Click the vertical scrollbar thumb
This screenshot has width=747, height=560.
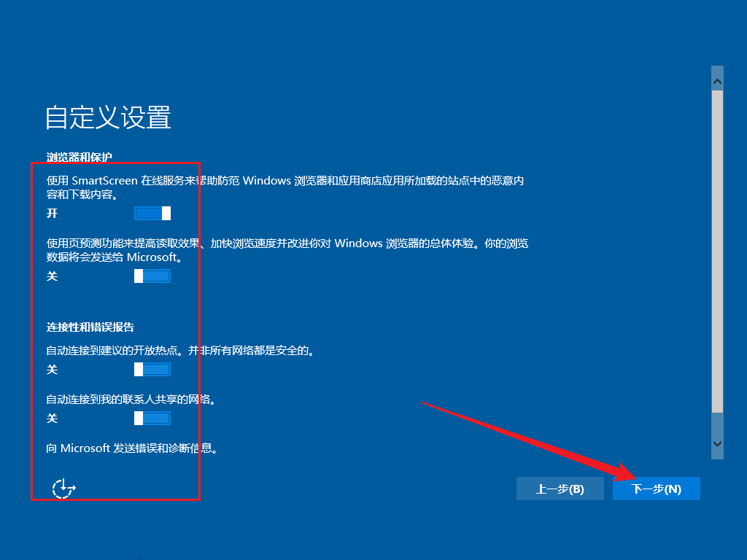[x=717, y=252]
